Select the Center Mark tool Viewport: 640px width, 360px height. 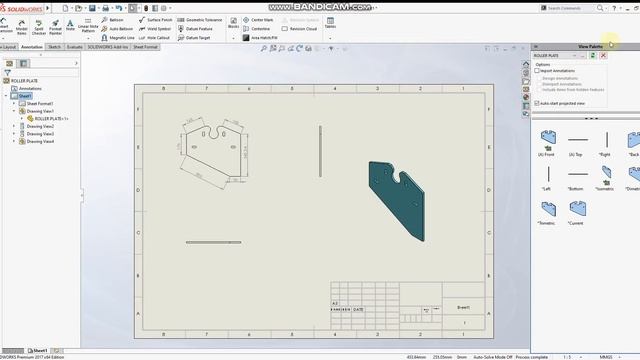click(x=258, y=20)
